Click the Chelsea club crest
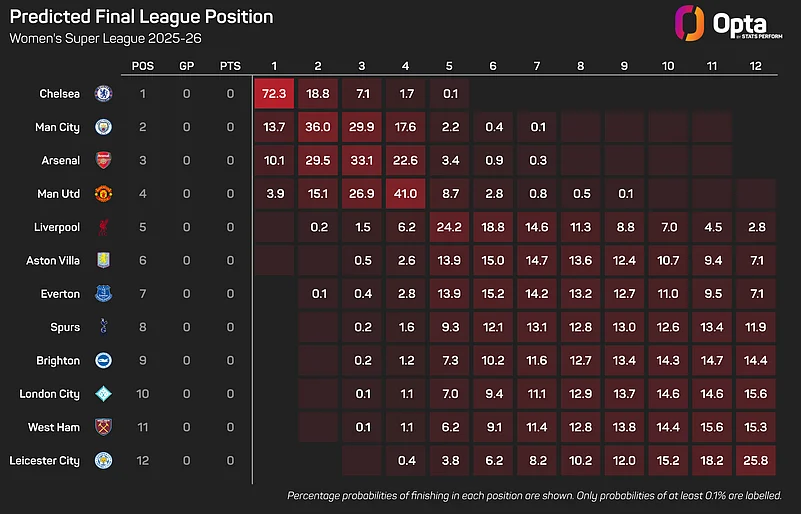This screenshot has height=514, width=801. [x=104, y=94]
